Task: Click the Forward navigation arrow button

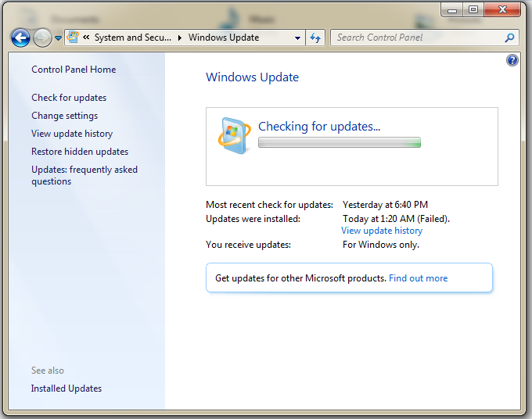Action: tap(42, 37)
